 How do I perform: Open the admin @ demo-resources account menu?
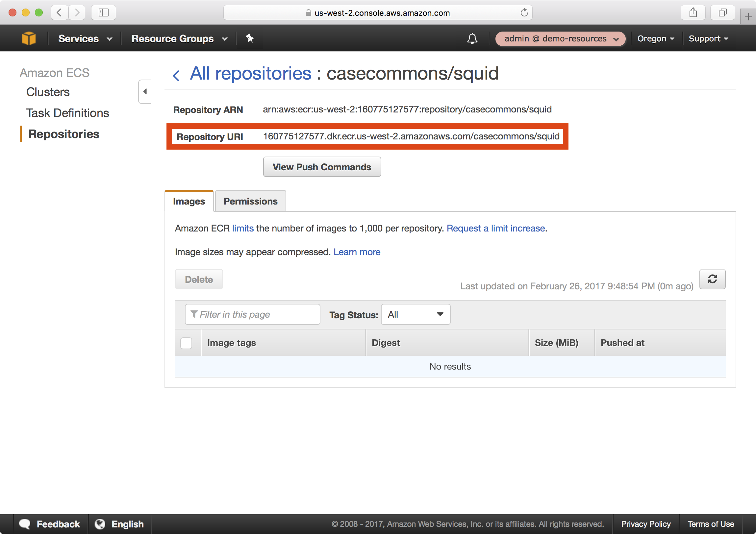(x=560, y=39)
